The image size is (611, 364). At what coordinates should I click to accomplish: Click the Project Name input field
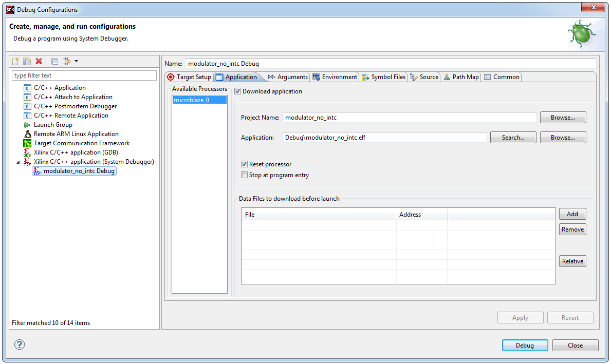point(410,118)
